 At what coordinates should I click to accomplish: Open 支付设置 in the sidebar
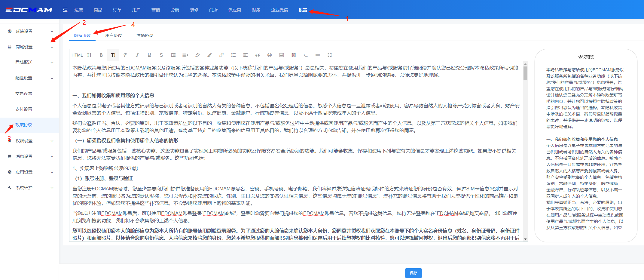24,109
